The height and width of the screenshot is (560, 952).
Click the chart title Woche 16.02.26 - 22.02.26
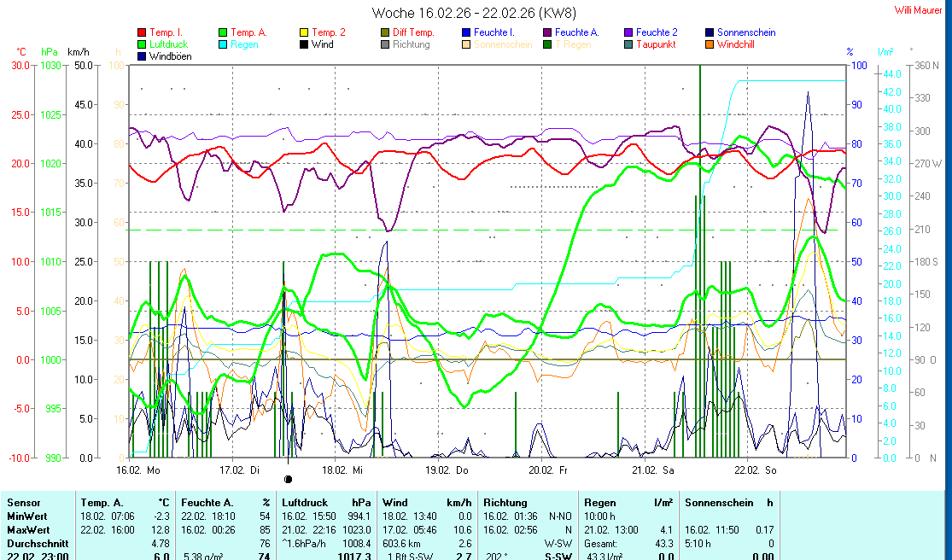coord(474,12)
